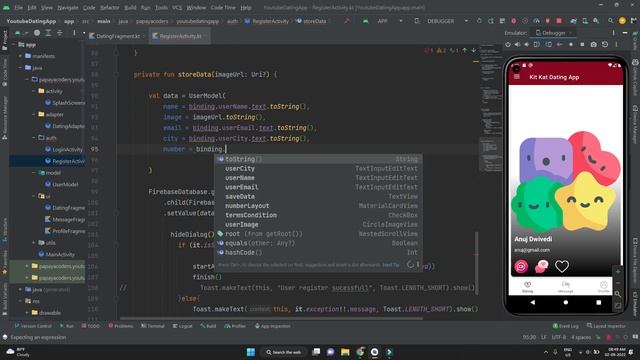Click the emulator zoom magnifier icon
The height and width of the screenshot is (360, 640).
click(618, 294)
